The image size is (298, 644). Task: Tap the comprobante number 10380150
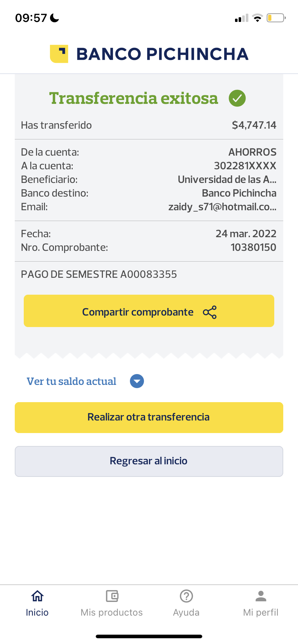(x=253, y=247)
